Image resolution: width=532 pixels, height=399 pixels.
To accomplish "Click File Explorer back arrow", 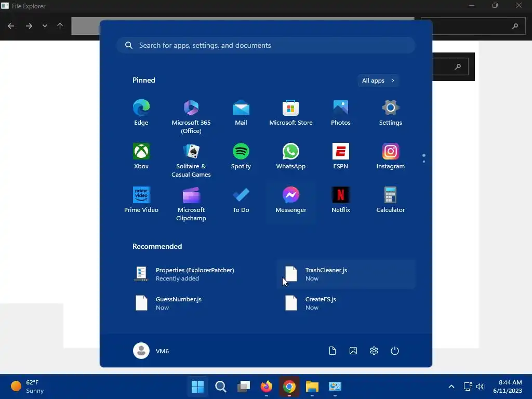I will click(11, 26).
